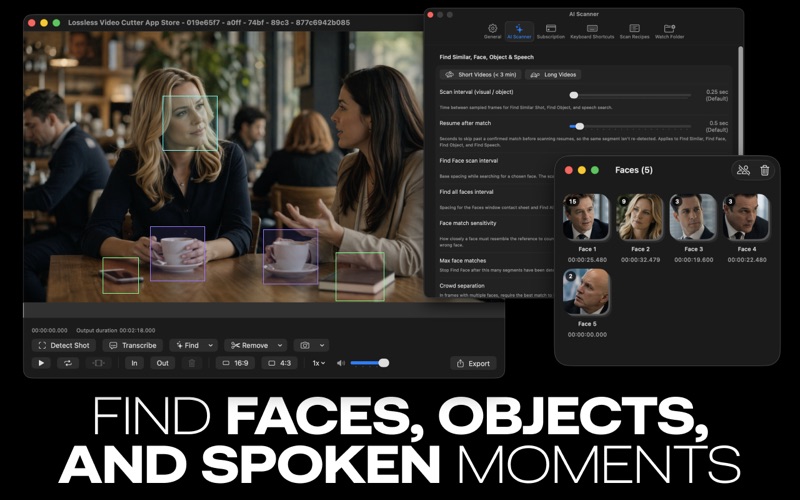Select the AI Scanner preferences tab
Viewport: 800px width, 500px height.
[519, 31]
